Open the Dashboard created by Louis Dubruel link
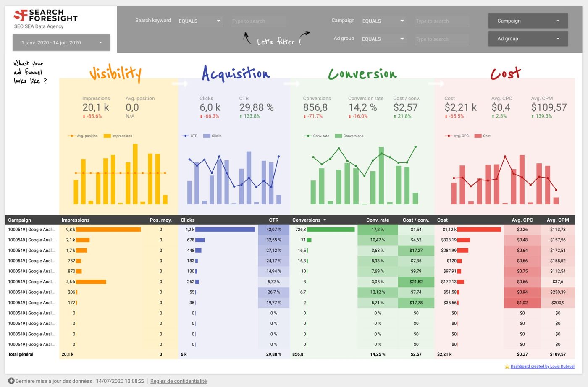The image size is (588, 387). pos(542,366)
